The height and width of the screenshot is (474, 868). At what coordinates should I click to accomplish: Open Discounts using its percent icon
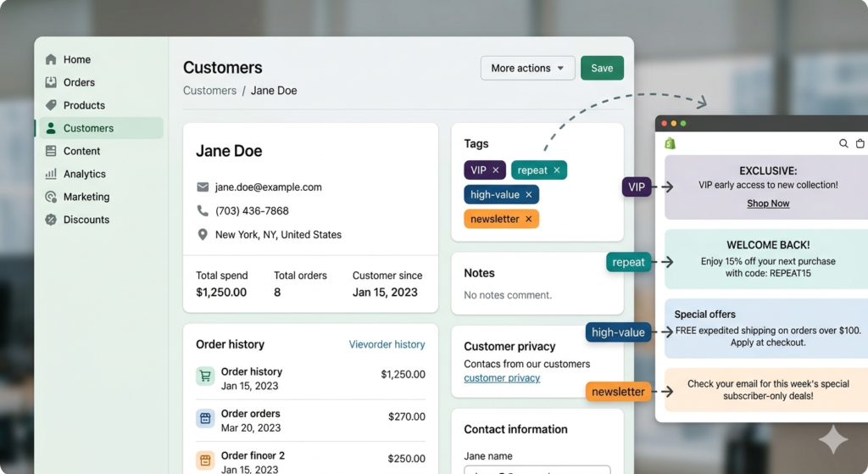point(51,220)
